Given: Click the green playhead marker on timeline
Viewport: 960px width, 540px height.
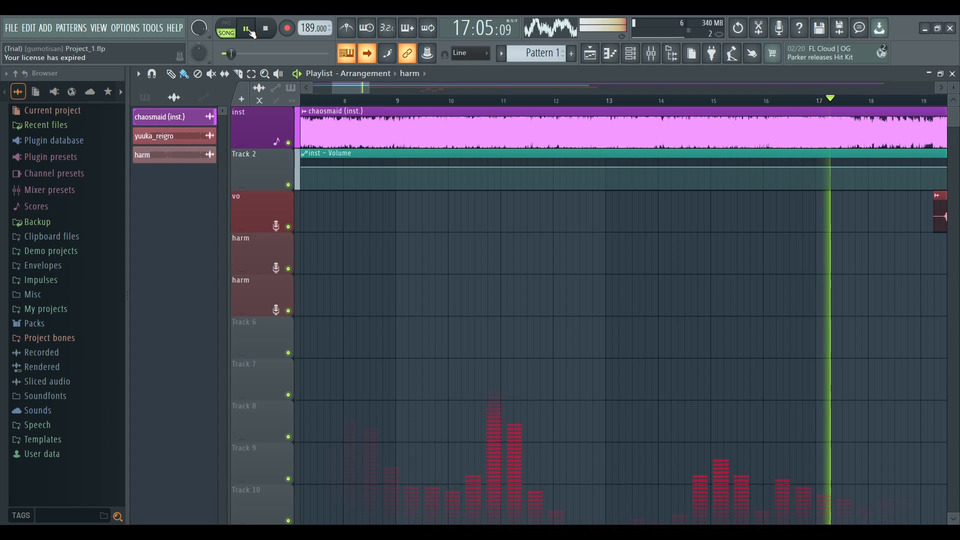Looking at the screenshot, I should [830, 98].
